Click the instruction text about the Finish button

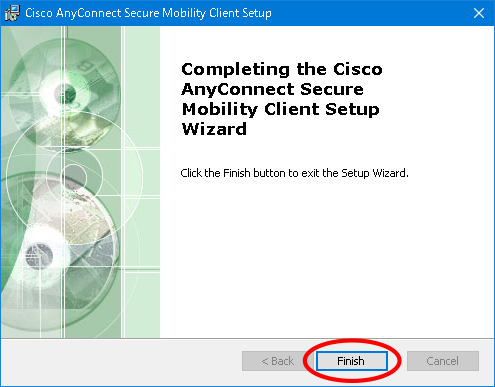coord(294,173)
